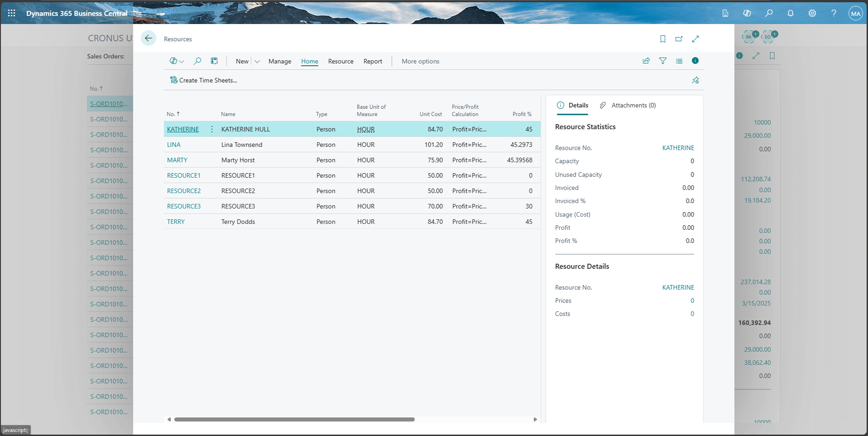Switch to the Report tab
Viewport: 868px width, 436px height.
pos(373,61)
